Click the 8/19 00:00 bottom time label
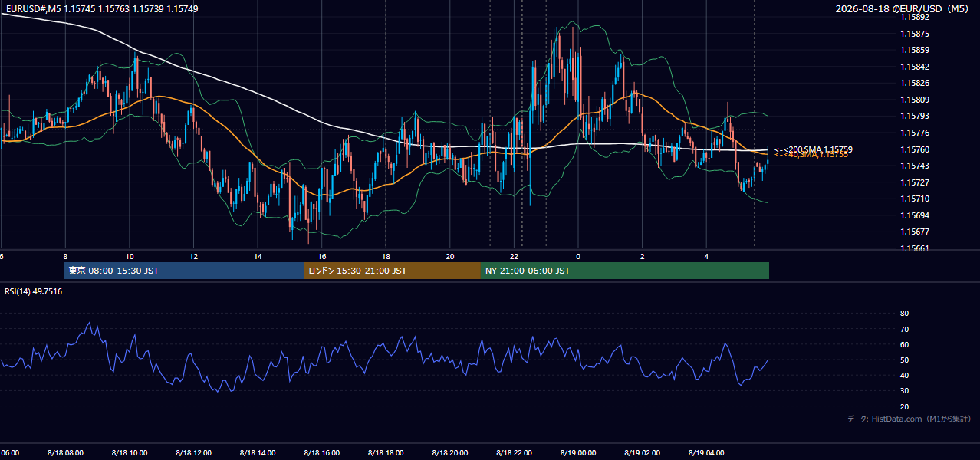The height and width of the screenshot is (460, 980). click(x=578, y=453)
